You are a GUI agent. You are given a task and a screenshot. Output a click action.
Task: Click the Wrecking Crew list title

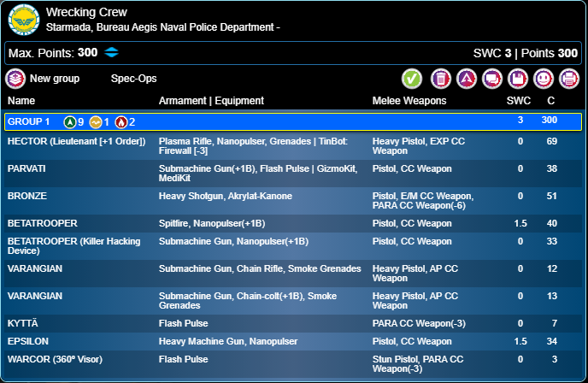coord(86,12)
